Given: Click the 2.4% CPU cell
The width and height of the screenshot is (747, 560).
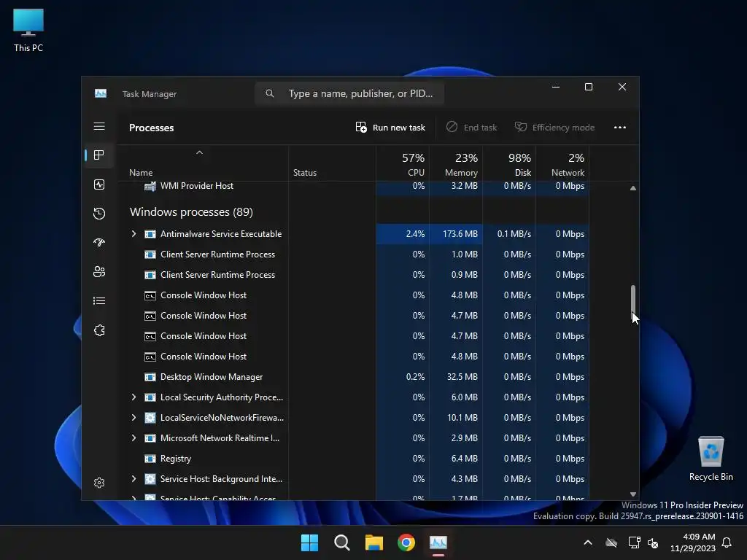Looking at the screenshot, I should click(403, 234).
